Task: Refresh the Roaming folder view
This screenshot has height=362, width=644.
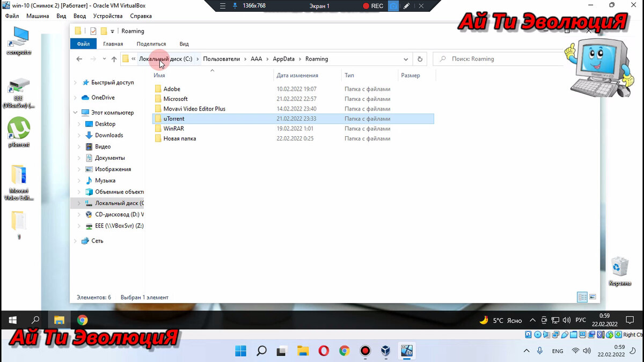Action: pyautogui.click(x=420, y=59)
